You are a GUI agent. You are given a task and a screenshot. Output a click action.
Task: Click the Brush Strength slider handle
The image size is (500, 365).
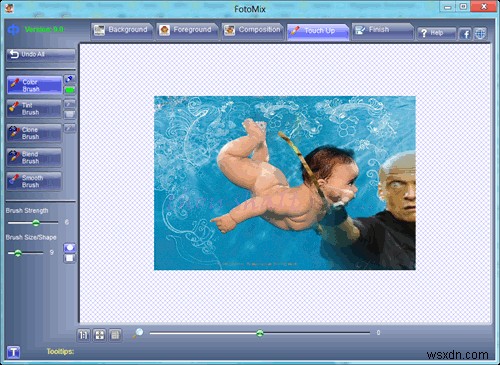pos(36,223)
